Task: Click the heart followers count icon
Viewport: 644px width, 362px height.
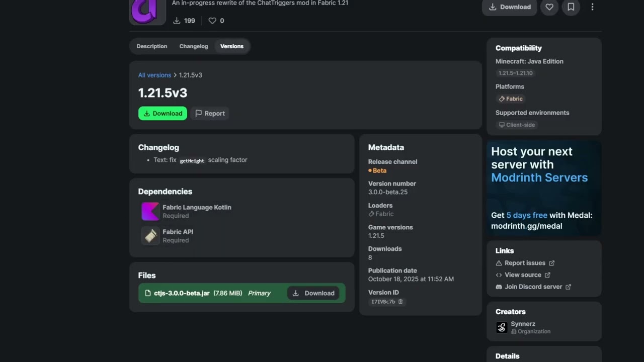Action: 212,21
